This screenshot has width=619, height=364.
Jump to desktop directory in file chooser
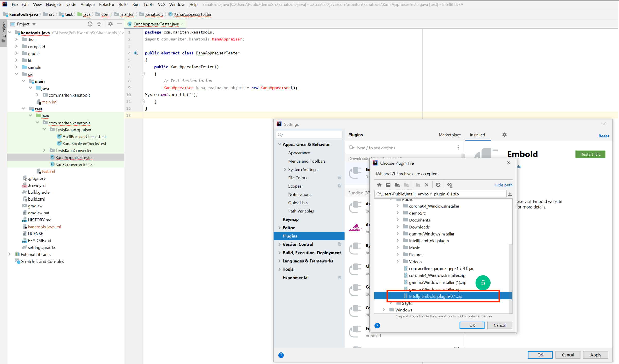[x=388, y=185]
